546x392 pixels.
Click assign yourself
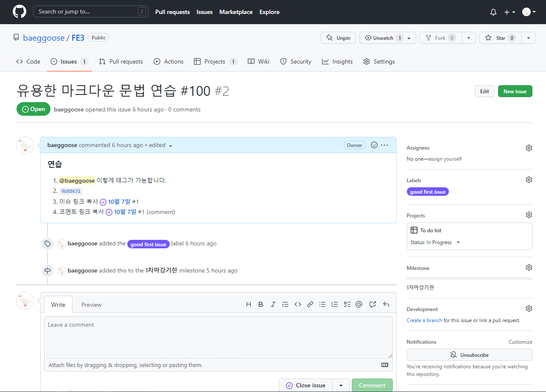pos(445,159)
